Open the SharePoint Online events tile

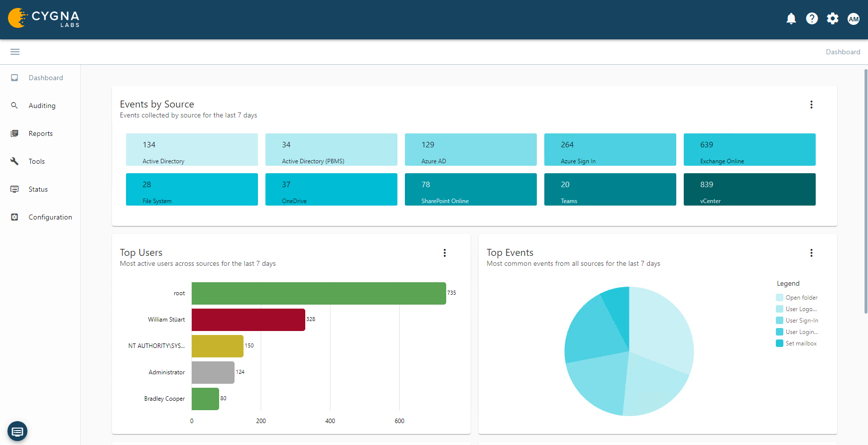[x=471, y=189]
